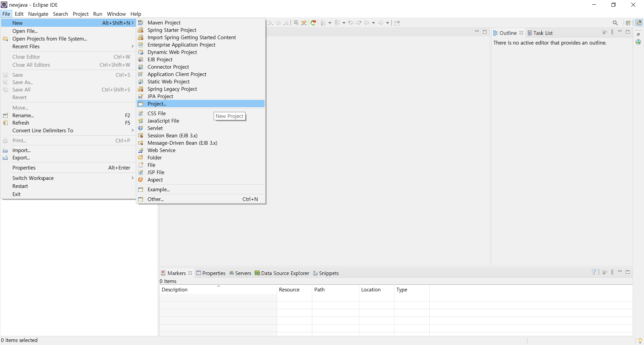Click Exit in the File menu
The width and height of the screenshot is (644, 345).
tap(68, 194)
